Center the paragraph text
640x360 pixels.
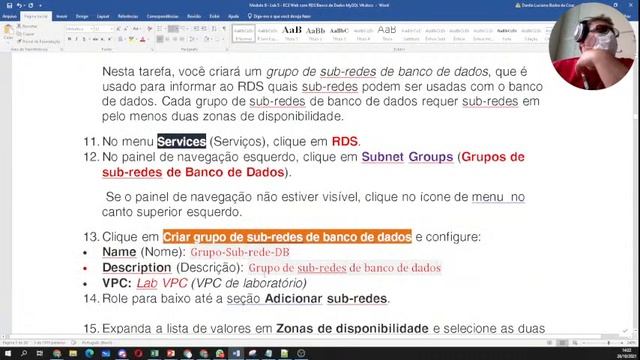(167, 39)
